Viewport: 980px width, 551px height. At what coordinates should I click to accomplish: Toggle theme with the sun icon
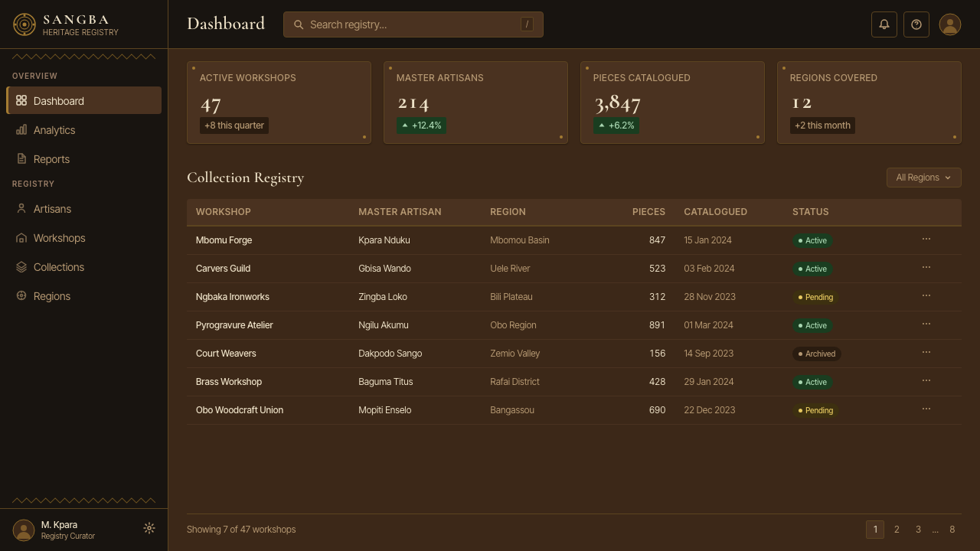click(x=149, y=528)
